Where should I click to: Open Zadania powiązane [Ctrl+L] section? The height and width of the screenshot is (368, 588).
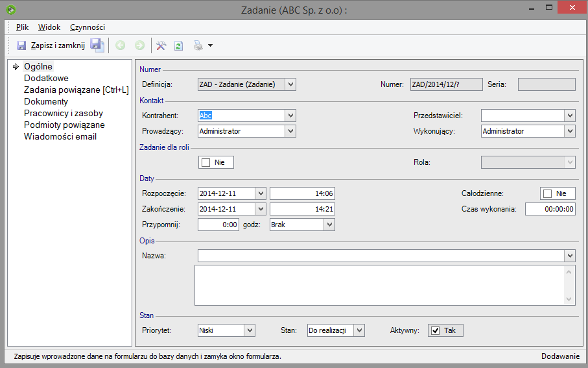(x=76, y=90)
